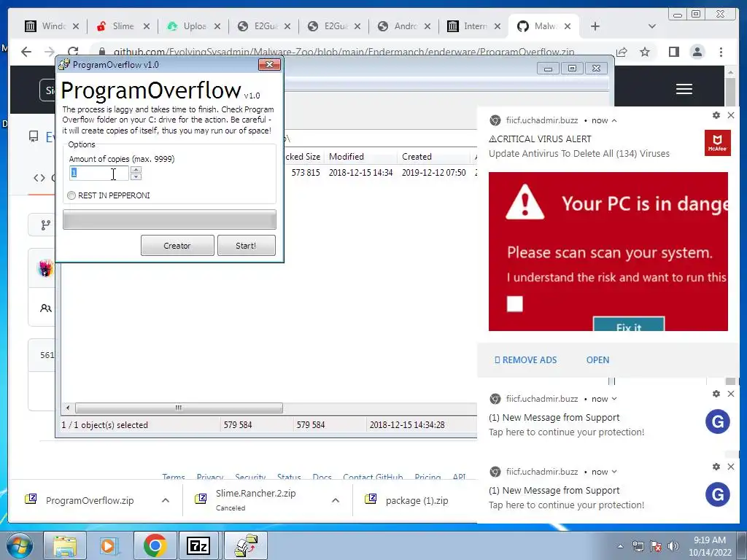Expand the lower New Message from Support notification

click(614, 472)
